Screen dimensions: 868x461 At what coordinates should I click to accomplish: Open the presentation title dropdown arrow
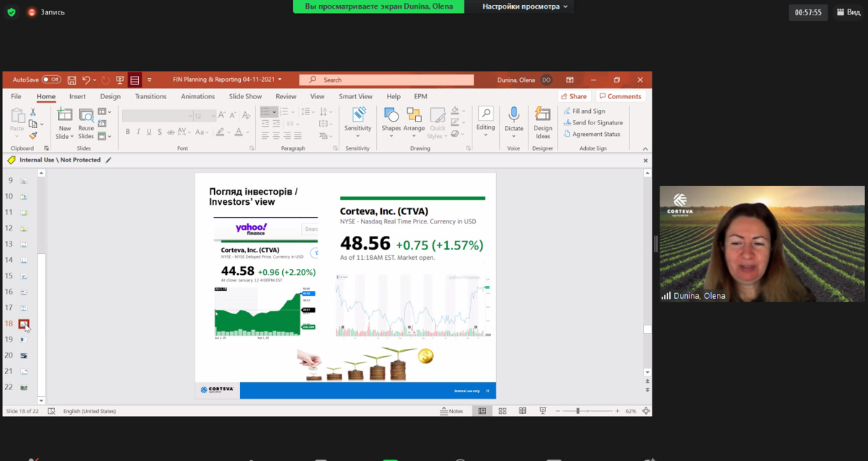(x=280, y=80)
